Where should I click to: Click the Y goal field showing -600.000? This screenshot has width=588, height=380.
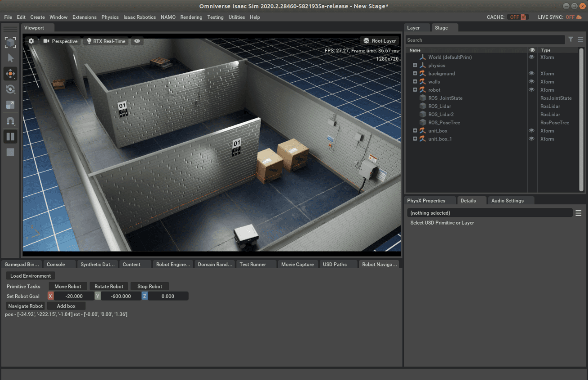[121, 296]
